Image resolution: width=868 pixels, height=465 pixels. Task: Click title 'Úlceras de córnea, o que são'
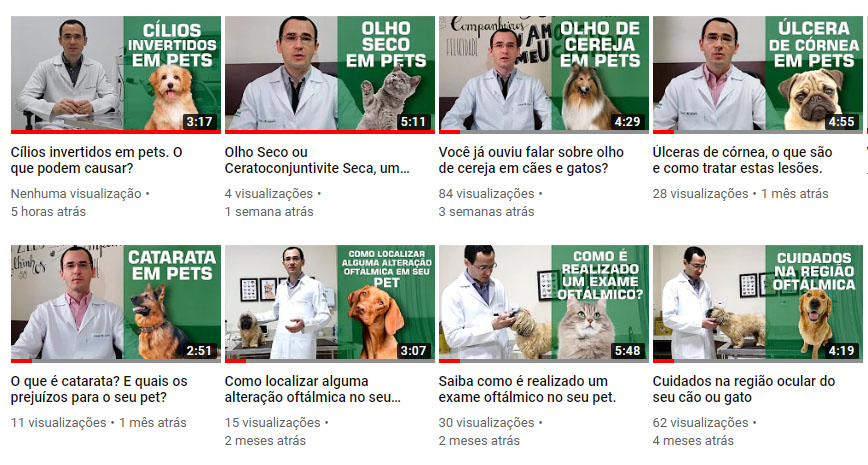742,160
